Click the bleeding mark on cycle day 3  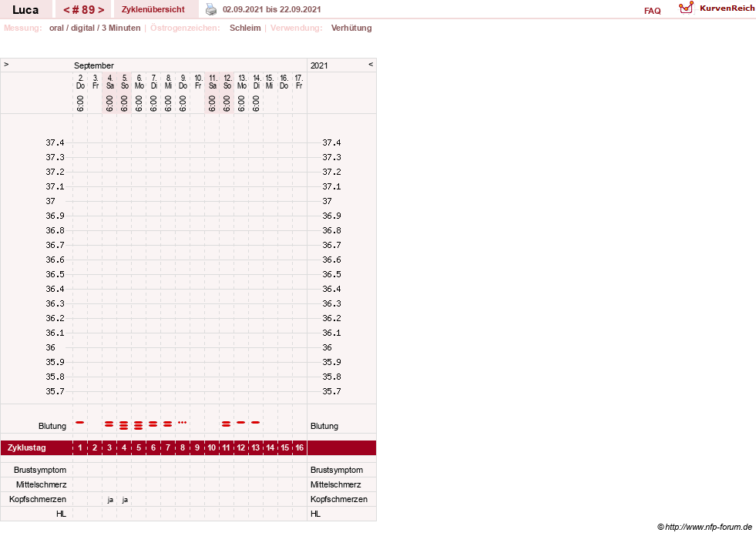pyautogui.click(x=109, y=424)
